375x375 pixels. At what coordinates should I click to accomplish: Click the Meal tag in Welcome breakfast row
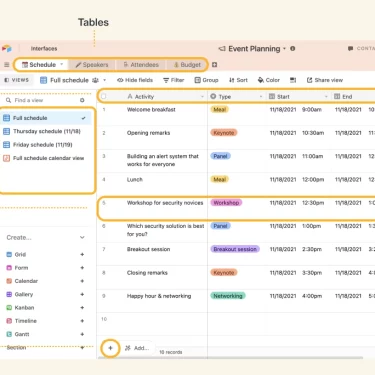pos(220,110)
